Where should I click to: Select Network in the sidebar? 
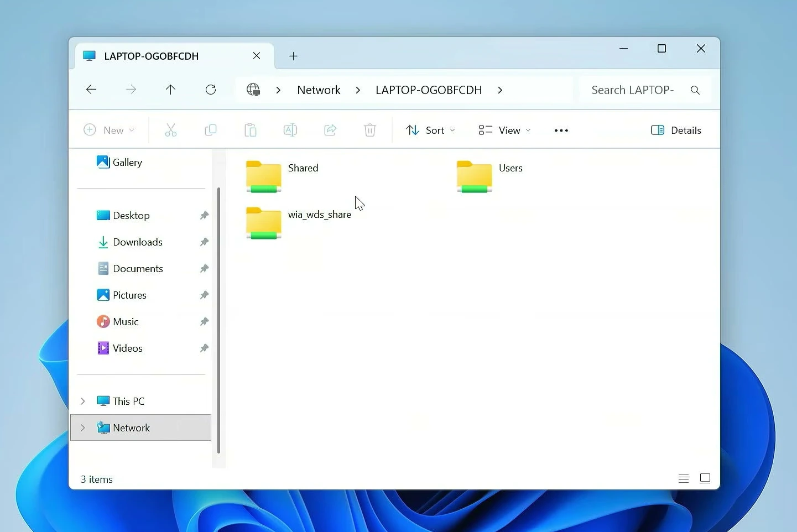coord(141,427)
